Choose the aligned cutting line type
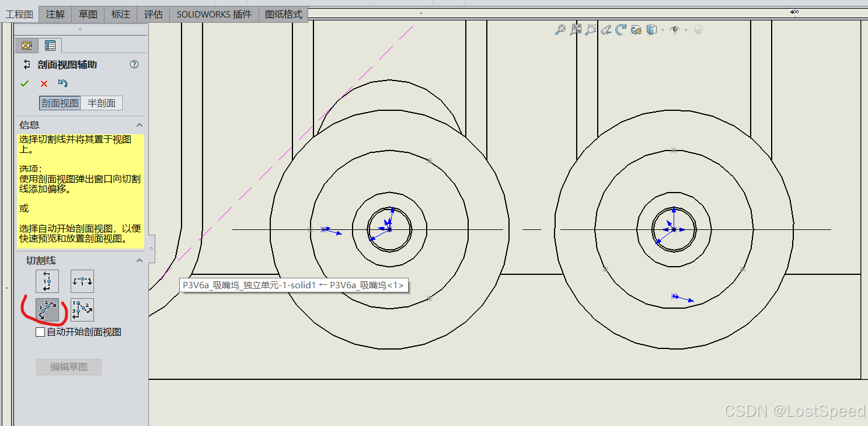868x426 pixels. (82, 310)
